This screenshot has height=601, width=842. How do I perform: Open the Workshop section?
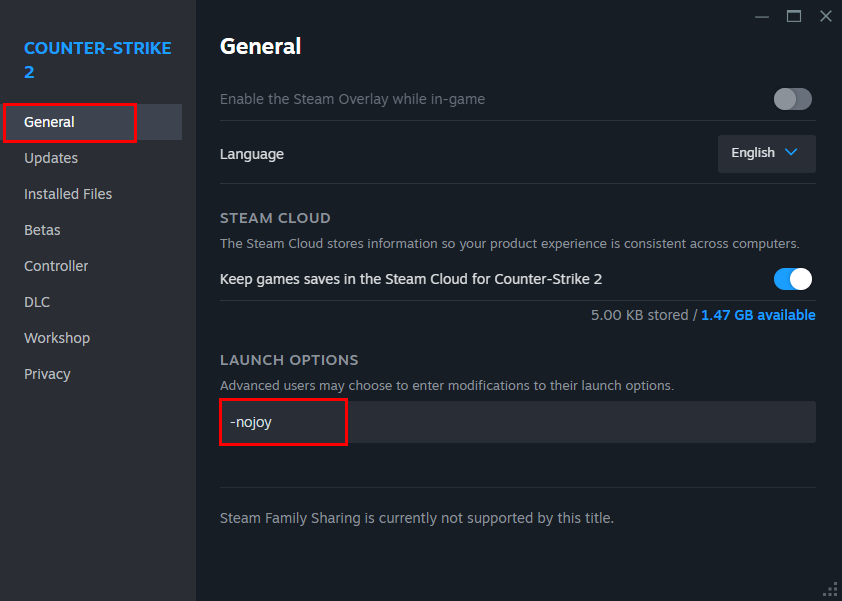[57, 338]
